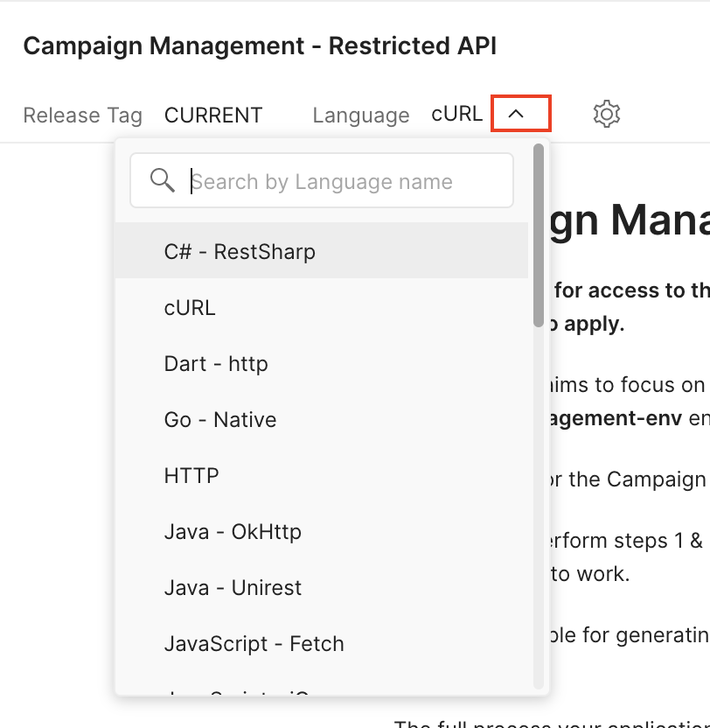Screen dimensions: 710x728
Task: Select Java - Unirest language option
Action: click(x=322, y=588)
